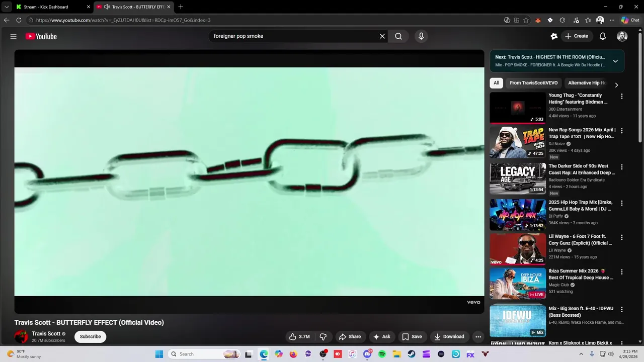Open the browser Settings and more ellipsis
The width and height of the screenshot is (644, 362).
point(612,20)
